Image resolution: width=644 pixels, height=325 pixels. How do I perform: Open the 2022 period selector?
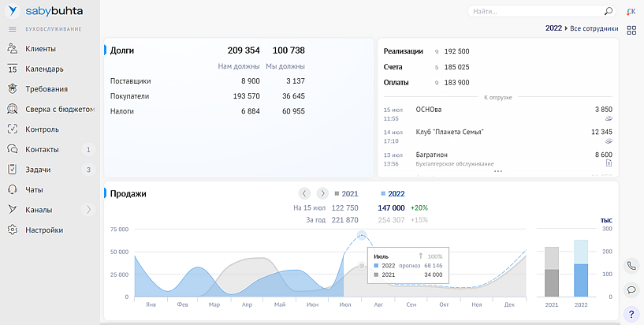(553, 28)
